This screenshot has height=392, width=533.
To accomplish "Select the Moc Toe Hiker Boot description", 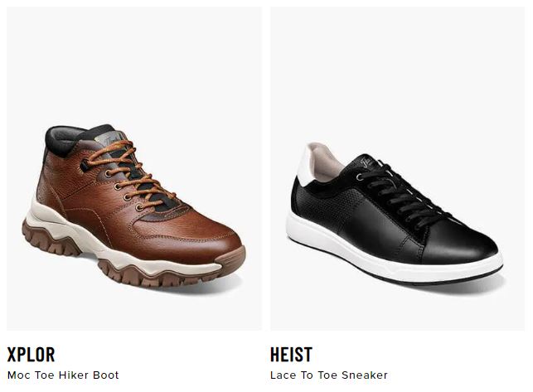I will pos(63,375).
